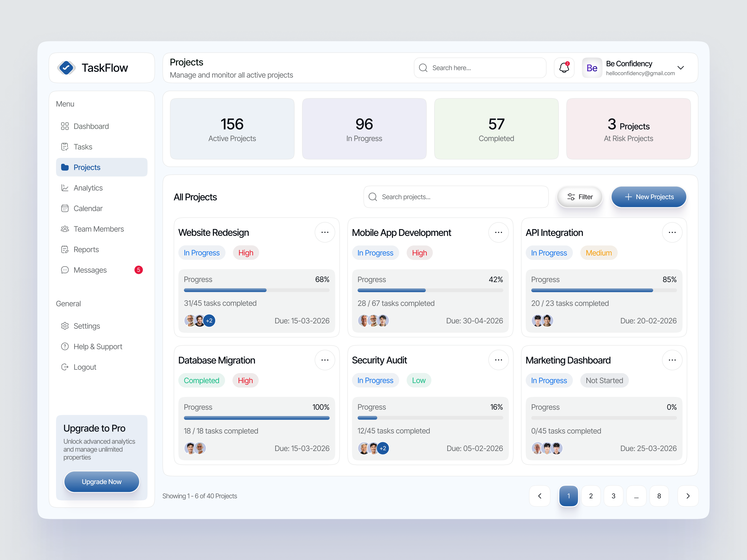Toggle the Filter for projects list
Image resolution: width=747 pixels, height=560 pixels.
click(x=579, y=197)
